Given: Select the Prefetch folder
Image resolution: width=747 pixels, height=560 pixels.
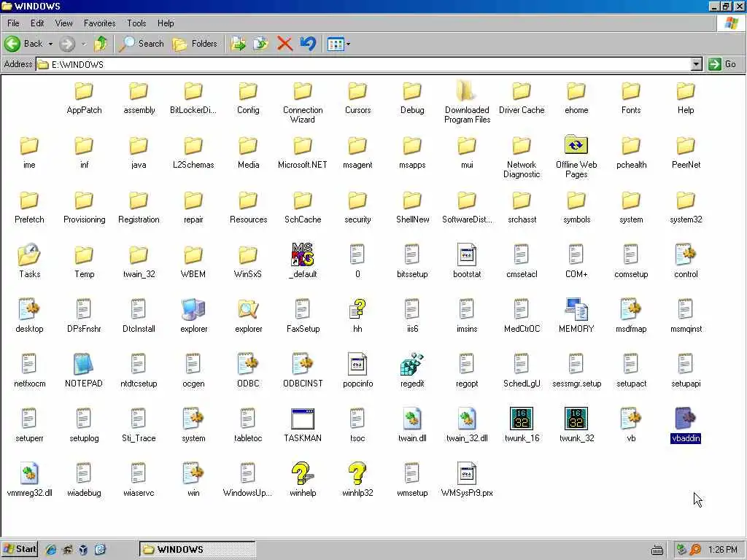Looking at the screenshot, I should point(29,201).
